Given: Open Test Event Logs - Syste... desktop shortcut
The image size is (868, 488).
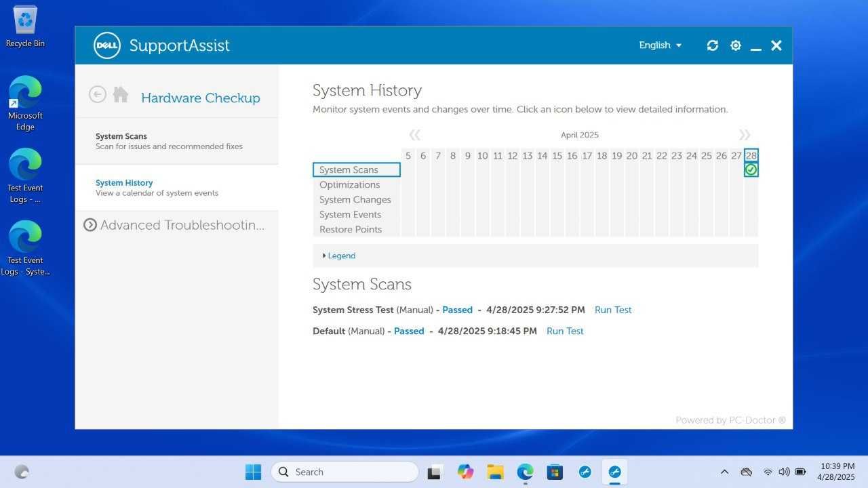Looking at the screenshot, I should 25,248.
